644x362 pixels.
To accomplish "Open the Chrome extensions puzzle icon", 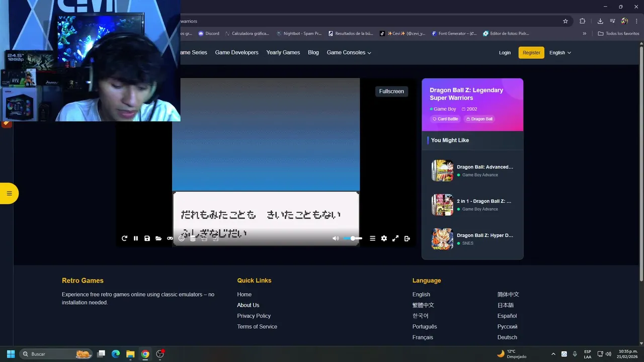I will tap(583, 21).
